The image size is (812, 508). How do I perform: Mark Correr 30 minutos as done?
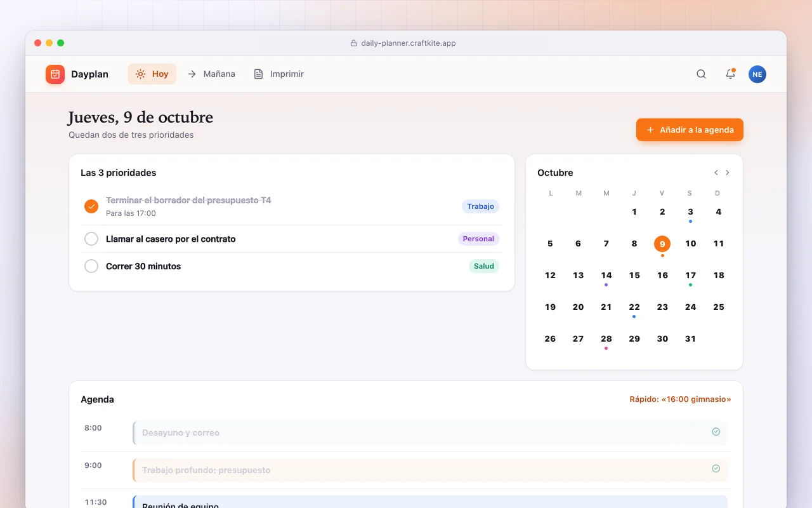point(91,266)
